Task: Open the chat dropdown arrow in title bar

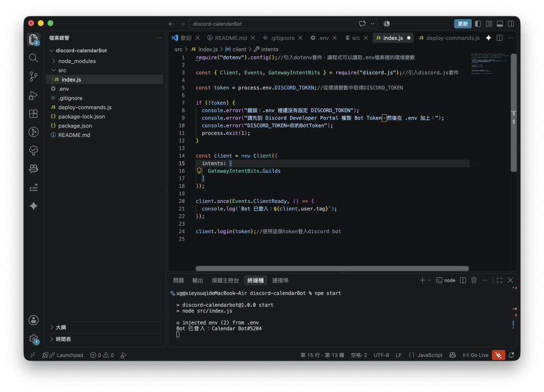Action: coord(372,23)
